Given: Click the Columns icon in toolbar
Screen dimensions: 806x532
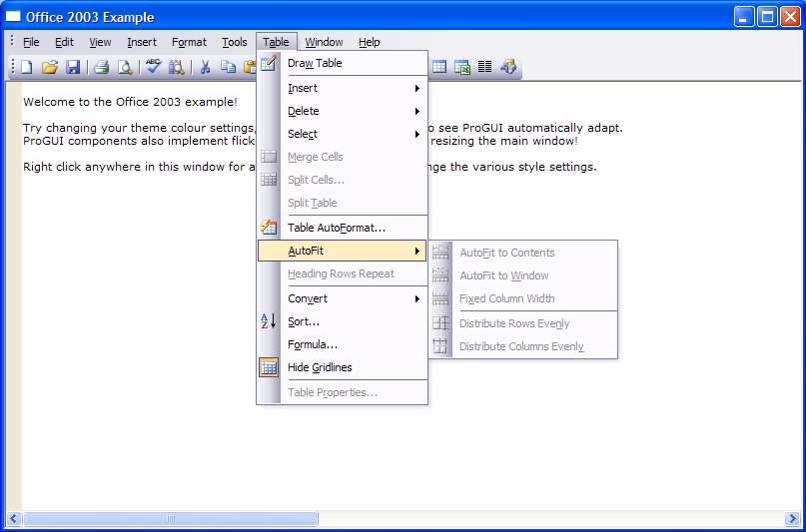Looking at the screenshot, I should point(484,67).
